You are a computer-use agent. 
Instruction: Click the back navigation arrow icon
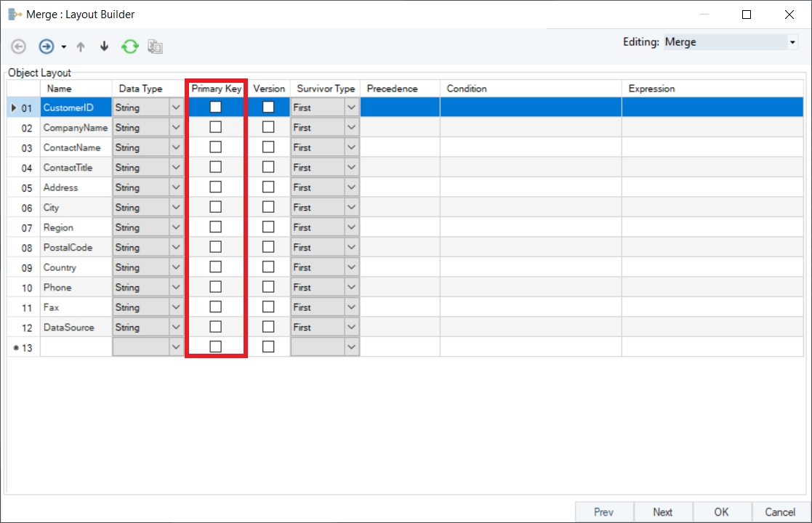pyautogui.click(x=19, y=46)
